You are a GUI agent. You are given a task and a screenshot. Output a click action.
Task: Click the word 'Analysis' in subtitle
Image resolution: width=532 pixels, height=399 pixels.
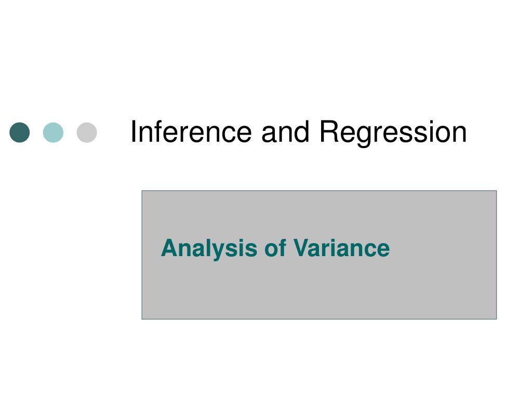[209, 249]
